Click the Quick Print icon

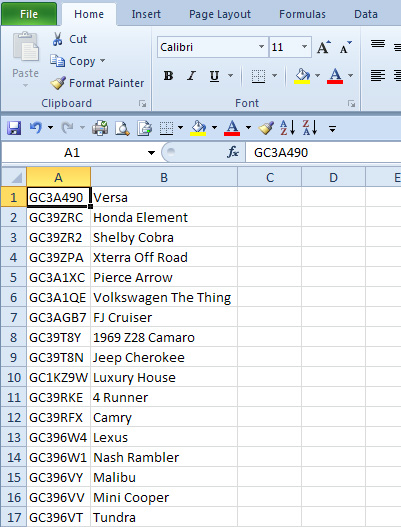click(x=100, y=128)
